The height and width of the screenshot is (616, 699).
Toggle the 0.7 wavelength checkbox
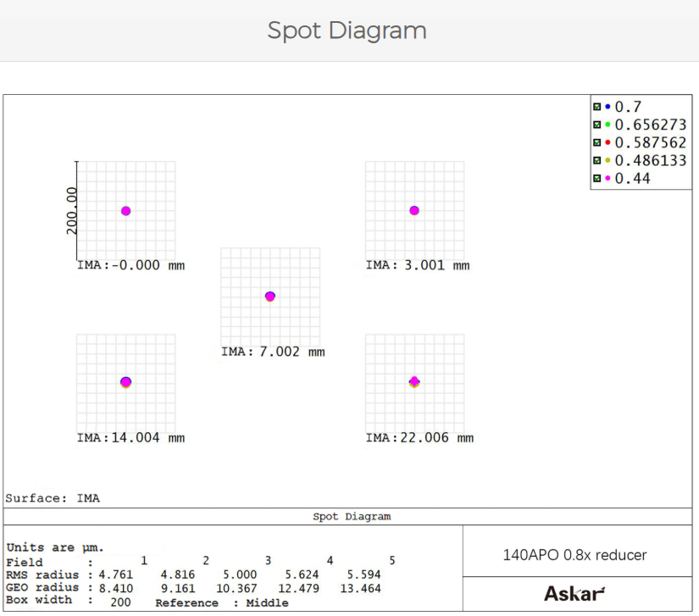(x=597, y=107)
